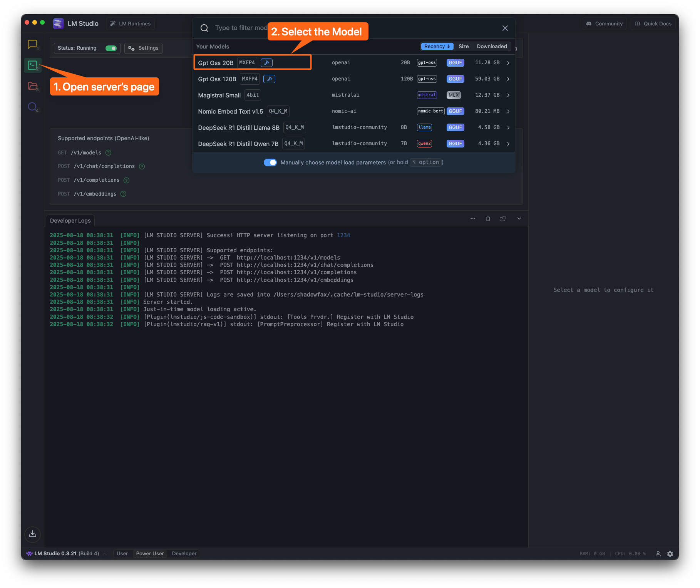The width and height of the screenshot is (700, 588).
Task: Click the llama tag on DeepSeek Llama 8B
Action: click(424, 127)
